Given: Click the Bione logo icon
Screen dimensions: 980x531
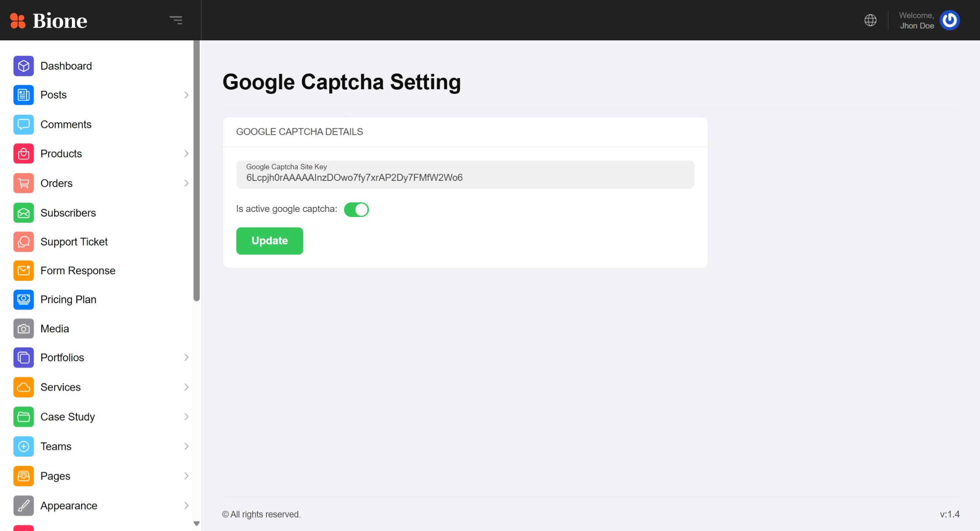Looking at the screenshot, I should click(18, 21).
